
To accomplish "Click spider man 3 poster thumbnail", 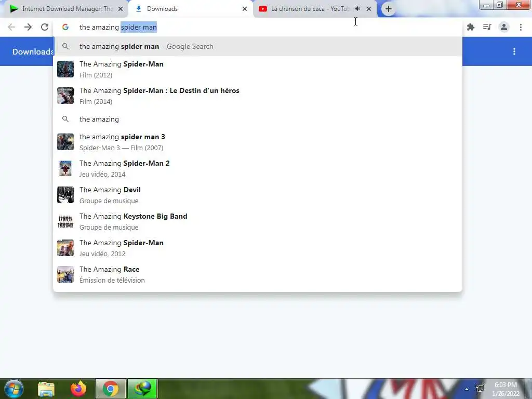I will point(65,142).
